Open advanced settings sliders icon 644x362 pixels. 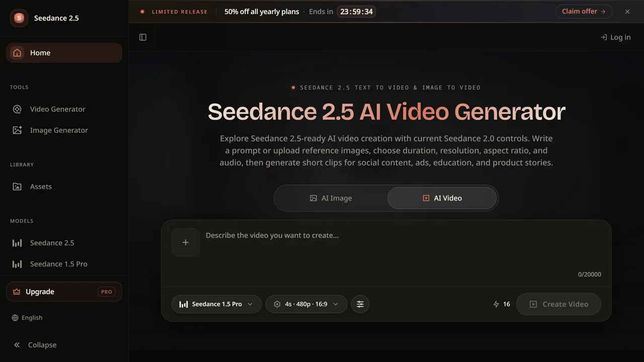click(x=360, y=304)
